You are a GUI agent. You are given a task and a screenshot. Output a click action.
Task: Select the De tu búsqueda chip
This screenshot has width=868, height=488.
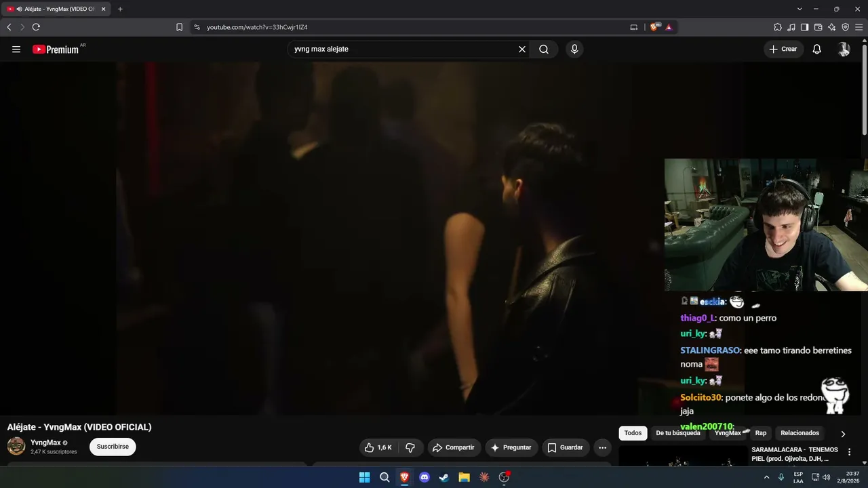point(678,433)
